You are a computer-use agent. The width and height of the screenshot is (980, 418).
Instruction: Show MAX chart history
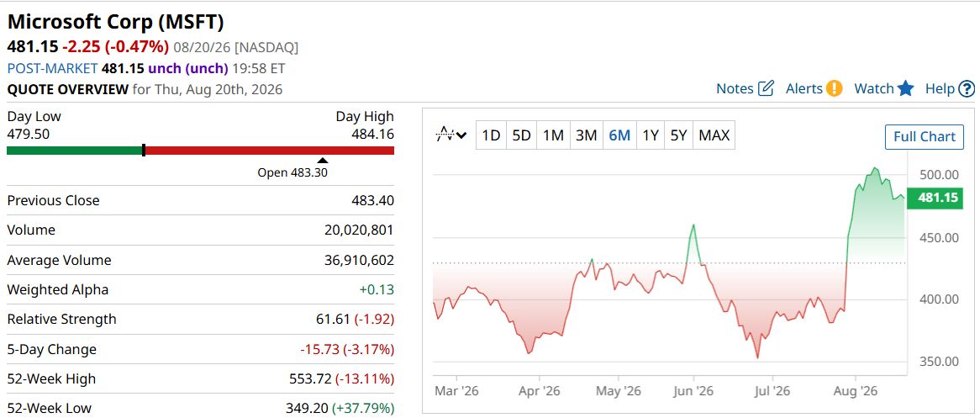pos(714,135)
